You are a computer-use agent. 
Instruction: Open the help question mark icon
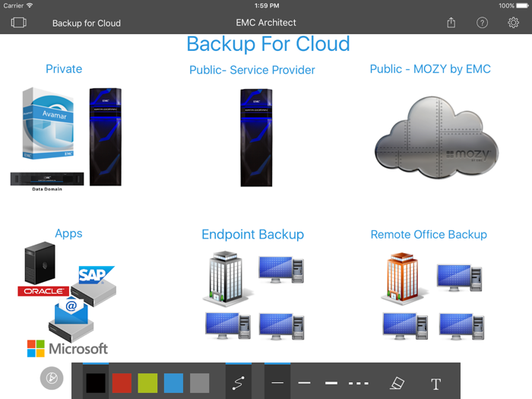pos(482,23)
